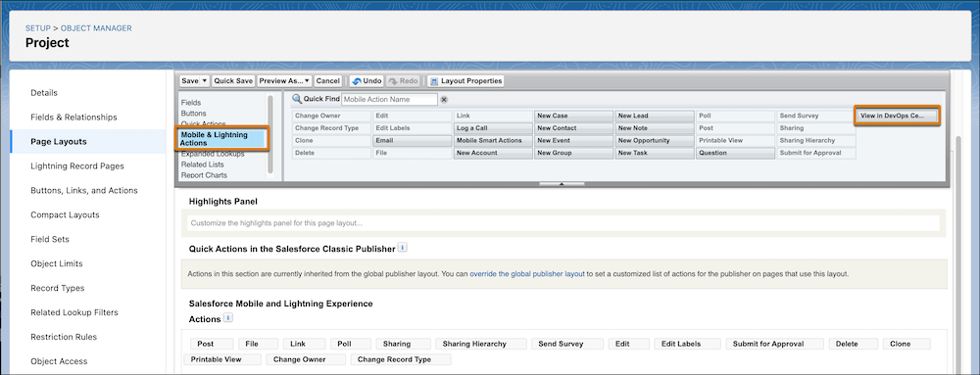
Task: Click the info icon beside Quick Actions in the Salesforce Classic Publisher
Action: coord(403,248)
